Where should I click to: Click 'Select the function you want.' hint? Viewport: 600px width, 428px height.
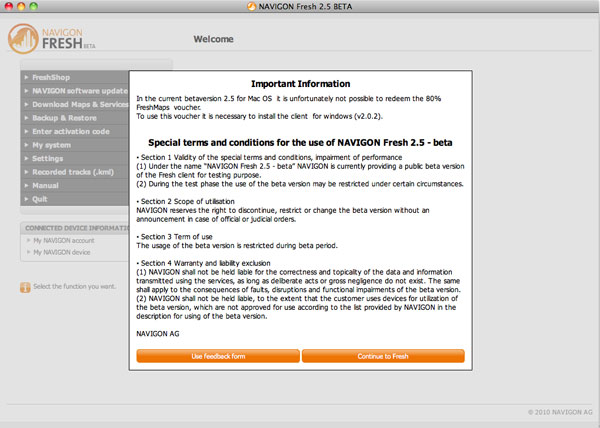tap(74, 286)
